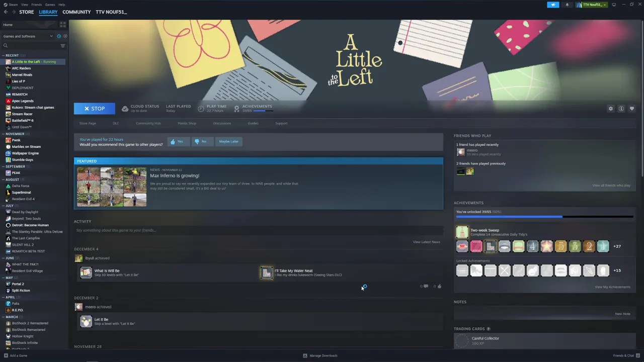Click in the activity comment field
The height and width of the screenshot is (362, 644).
(x=258, y=230)
